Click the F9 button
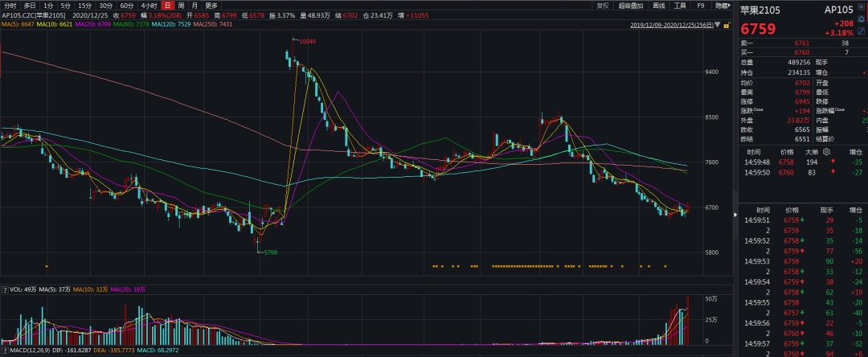Viewport: 868px width, 357px height. point(701,6)
